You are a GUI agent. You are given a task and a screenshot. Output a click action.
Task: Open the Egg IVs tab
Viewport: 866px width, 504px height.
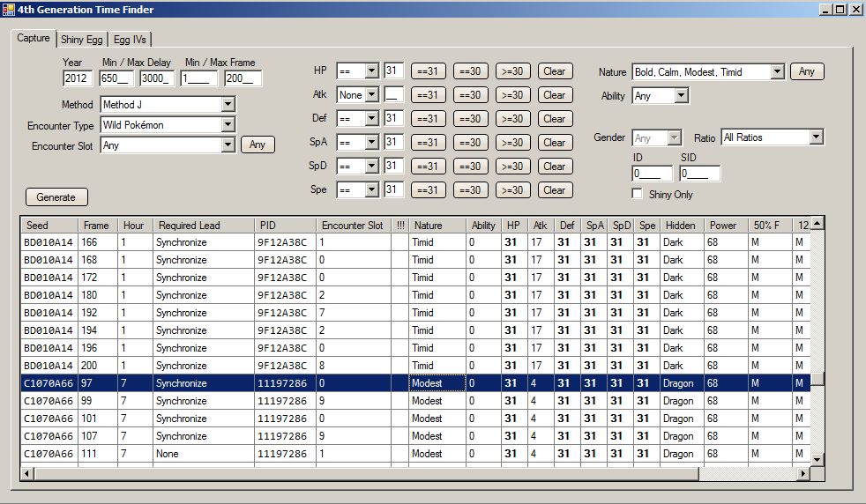point(130,39)
